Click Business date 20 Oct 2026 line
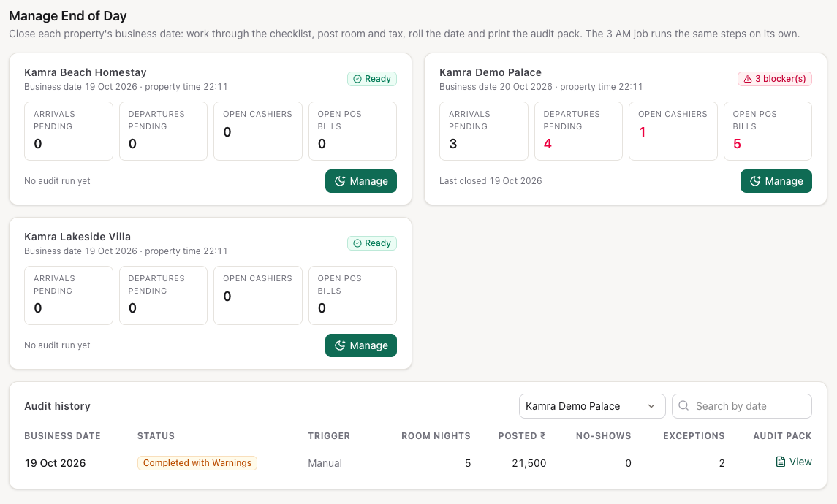The width and height of the screenshot is (837, 504). (541, 87)
